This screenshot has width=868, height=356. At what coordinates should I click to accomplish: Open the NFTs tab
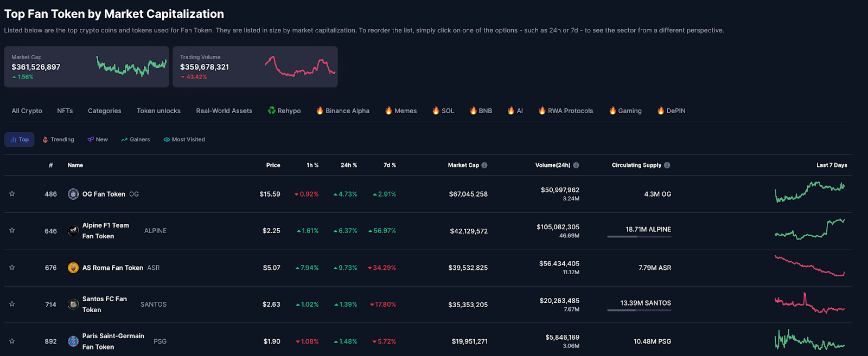pos(65,111)
